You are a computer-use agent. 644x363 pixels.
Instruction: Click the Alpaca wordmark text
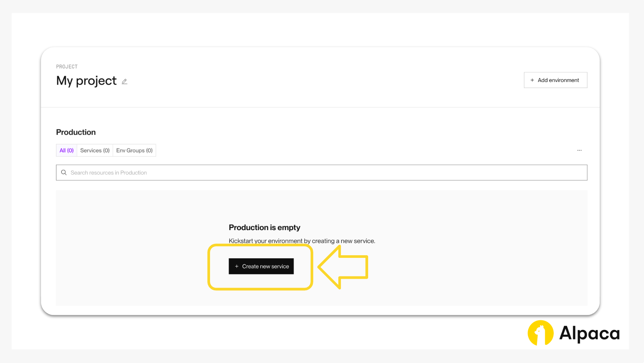point(589,333)
